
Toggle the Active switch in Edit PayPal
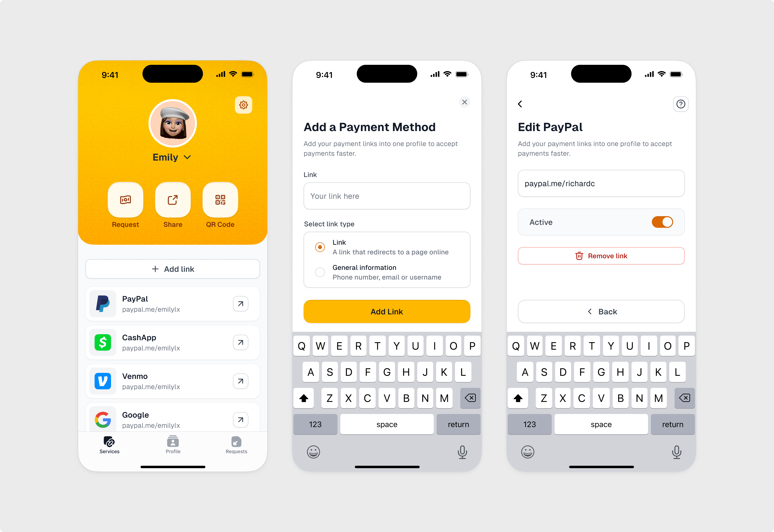coord(663,222)
